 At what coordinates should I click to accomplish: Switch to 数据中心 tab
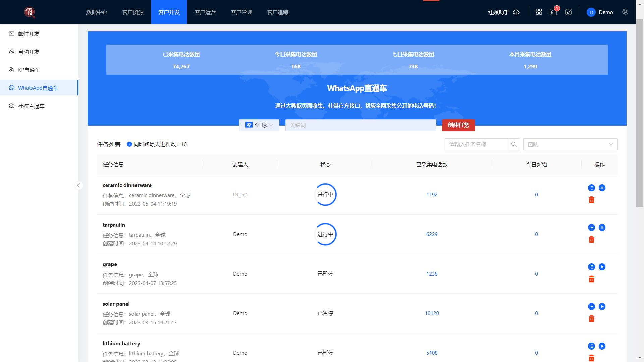97,12
